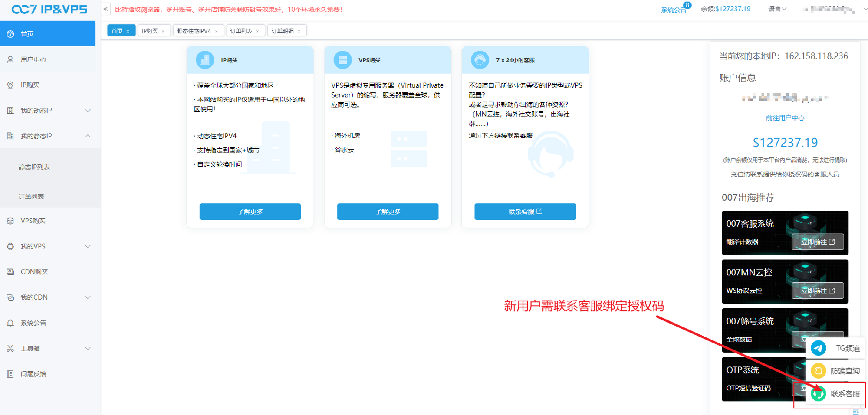Click the green 联系客服 headset icon

(818, 394)
